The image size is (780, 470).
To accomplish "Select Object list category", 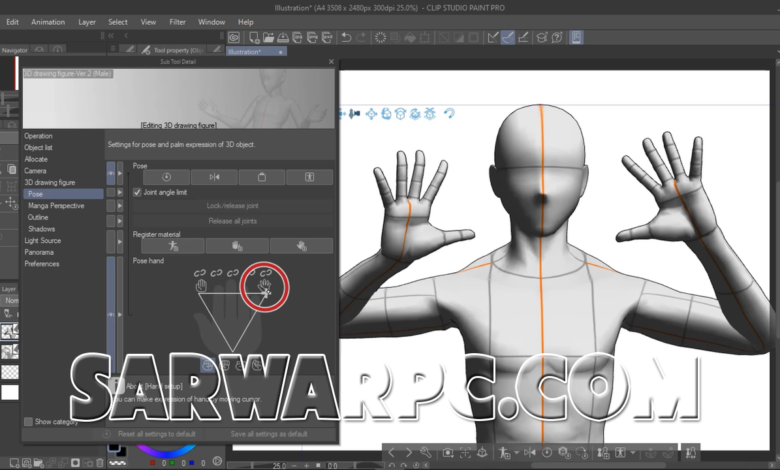I will (38, 148).
